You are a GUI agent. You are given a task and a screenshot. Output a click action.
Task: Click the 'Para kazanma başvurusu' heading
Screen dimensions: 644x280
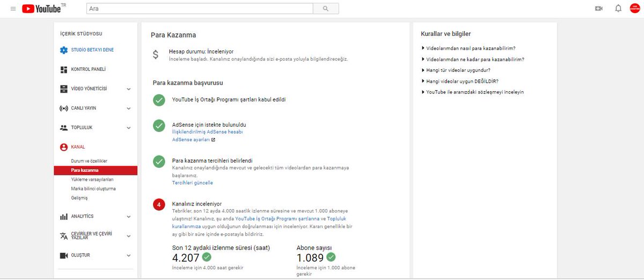click(x=188, y=83)
